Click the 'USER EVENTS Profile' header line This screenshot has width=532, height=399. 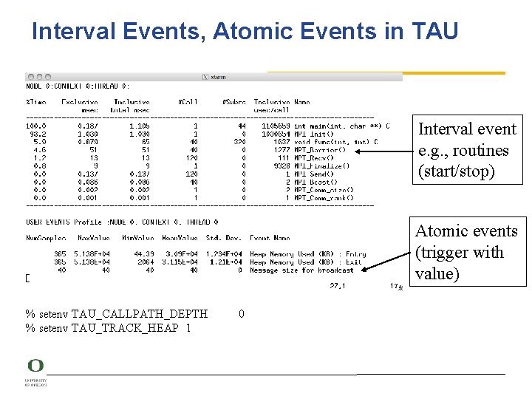(122, 222)
